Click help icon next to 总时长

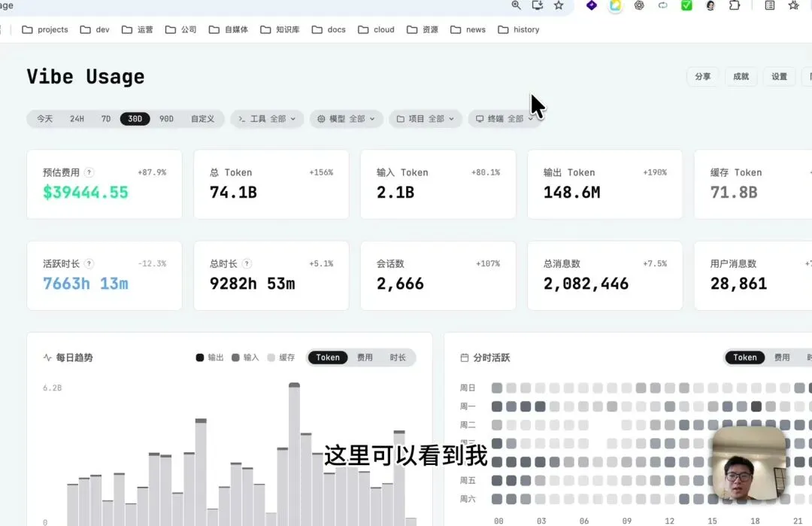[x=247, y=263]
